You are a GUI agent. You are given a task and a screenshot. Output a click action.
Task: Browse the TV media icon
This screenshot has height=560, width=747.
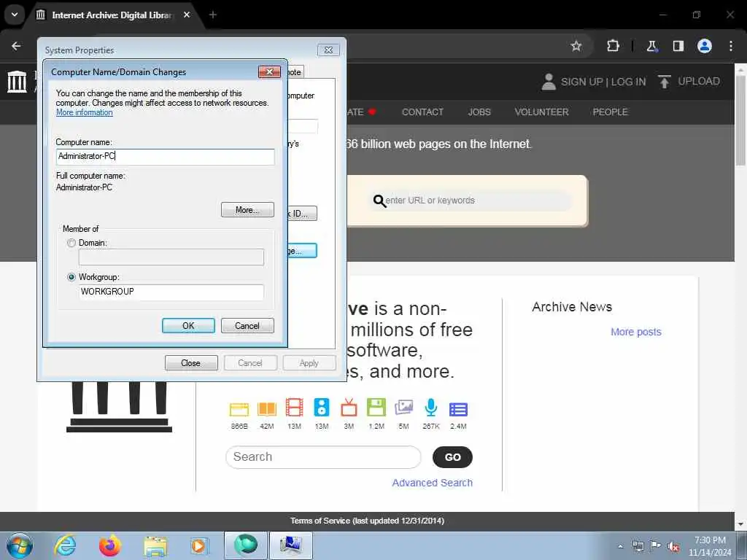pyautogui.click(x=349, y=408)
